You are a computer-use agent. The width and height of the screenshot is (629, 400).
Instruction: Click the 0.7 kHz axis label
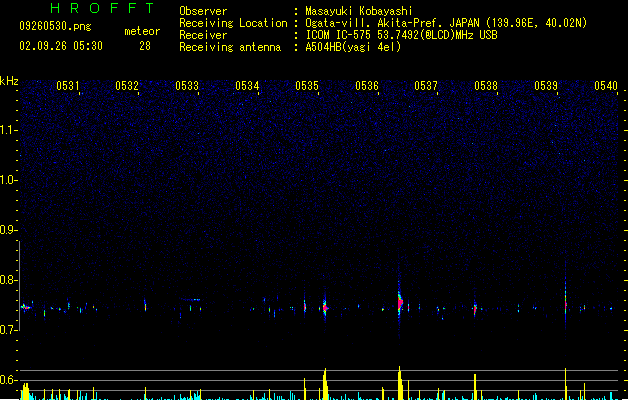[x=8, y=330]
